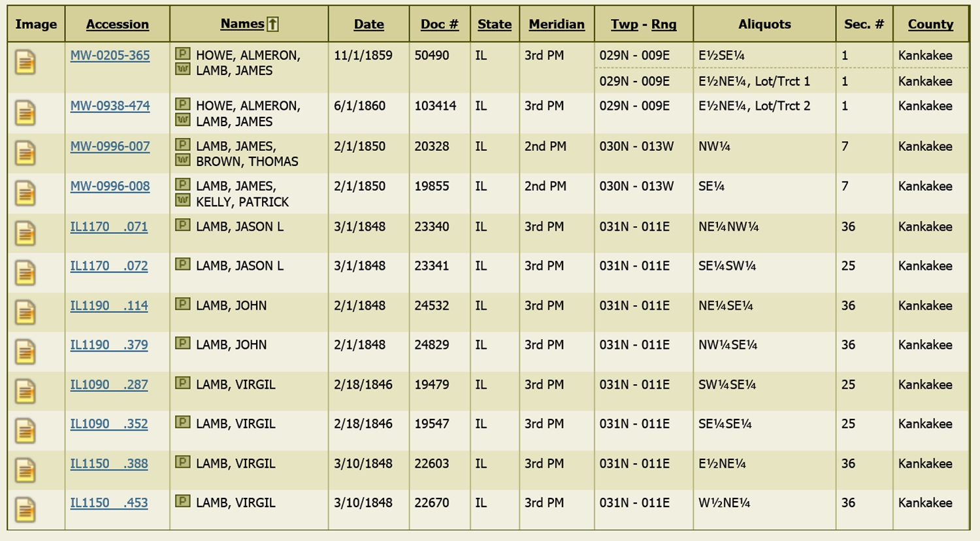Open image icon for LAMB, JOHN 24532

coord(25,312)
